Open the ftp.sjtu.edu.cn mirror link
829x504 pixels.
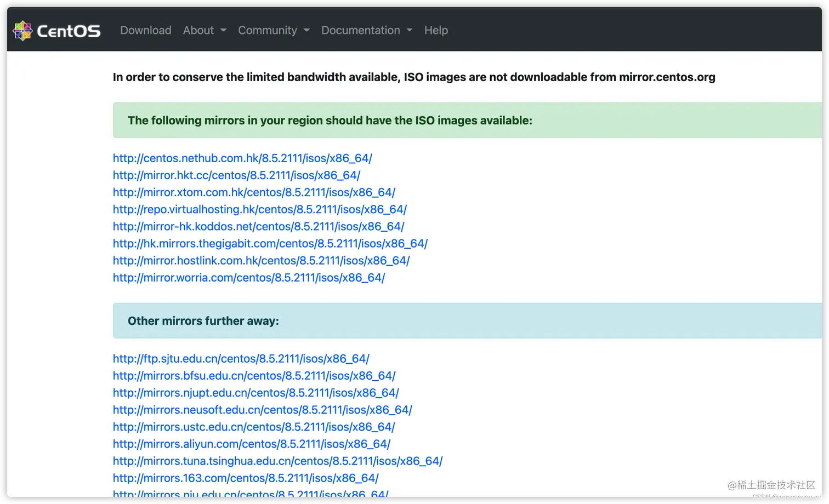coord(241,359)
